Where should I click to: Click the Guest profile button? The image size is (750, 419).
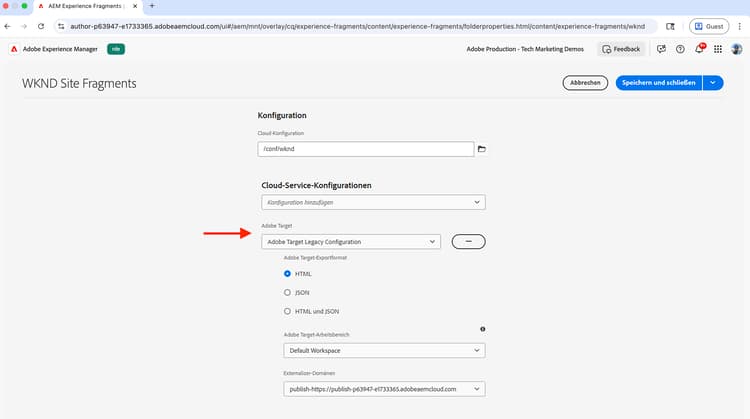point(709,26)
